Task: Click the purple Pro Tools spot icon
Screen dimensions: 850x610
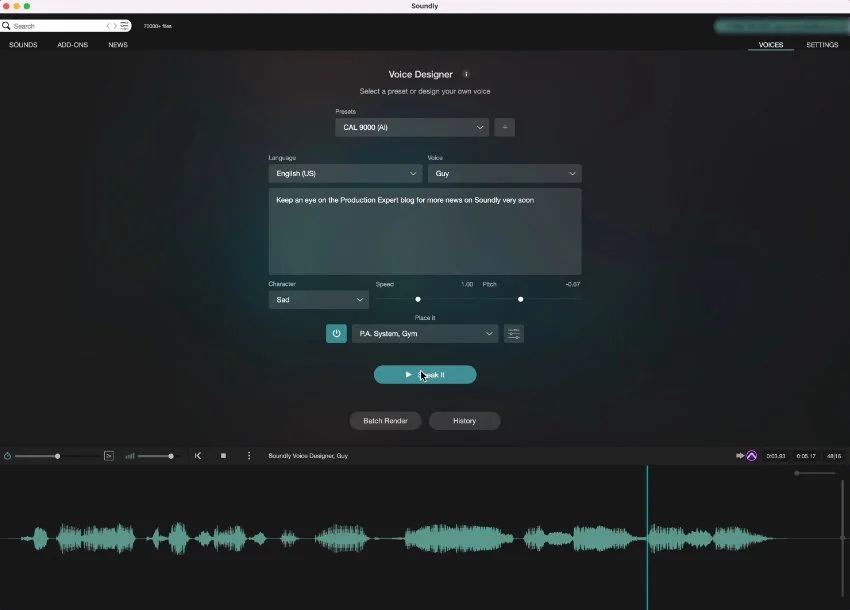Action: (x=750, y=455)
